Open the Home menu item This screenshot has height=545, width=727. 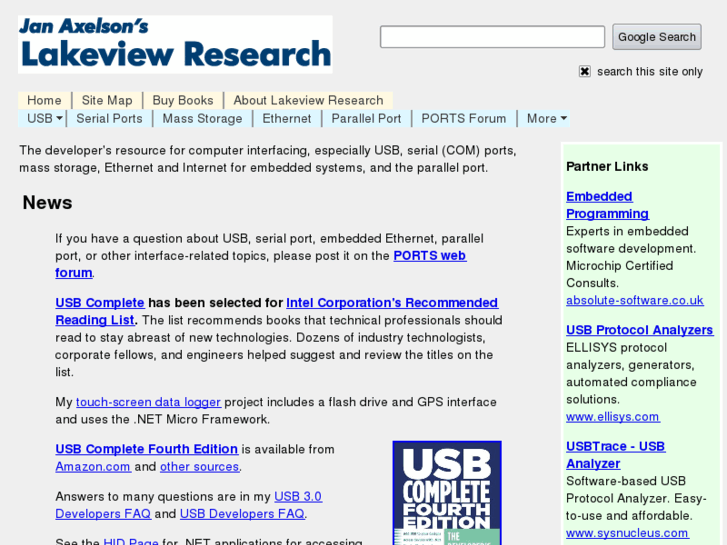(x=44, y=100)
